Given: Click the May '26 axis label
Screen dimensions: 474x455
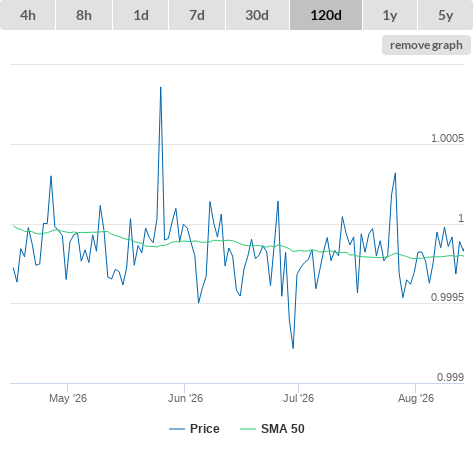Looking at the screenshot, I should click(x=68, y=398).
